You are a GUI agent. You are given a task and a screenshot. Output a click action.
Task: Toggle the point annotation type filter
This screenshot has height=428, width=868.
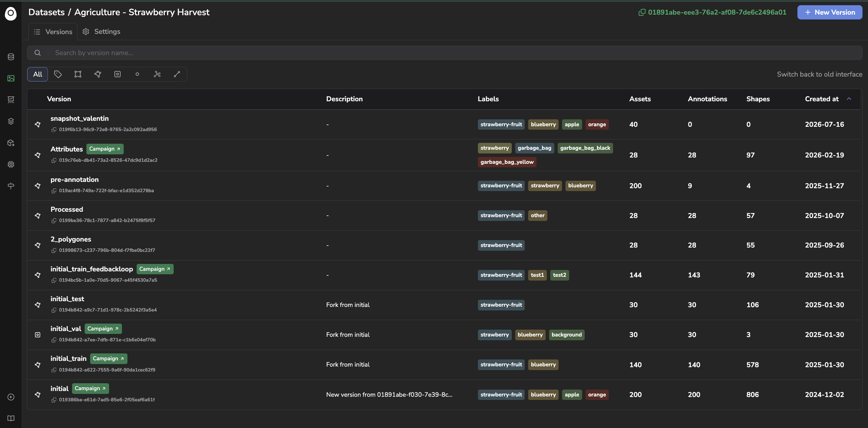pos(137,74)
